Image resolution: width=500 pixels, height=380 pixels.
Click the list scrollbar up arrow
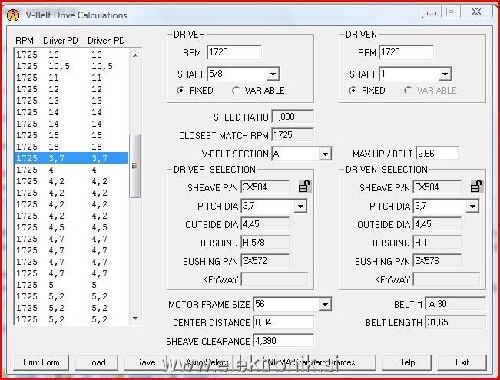click(135, 55)
